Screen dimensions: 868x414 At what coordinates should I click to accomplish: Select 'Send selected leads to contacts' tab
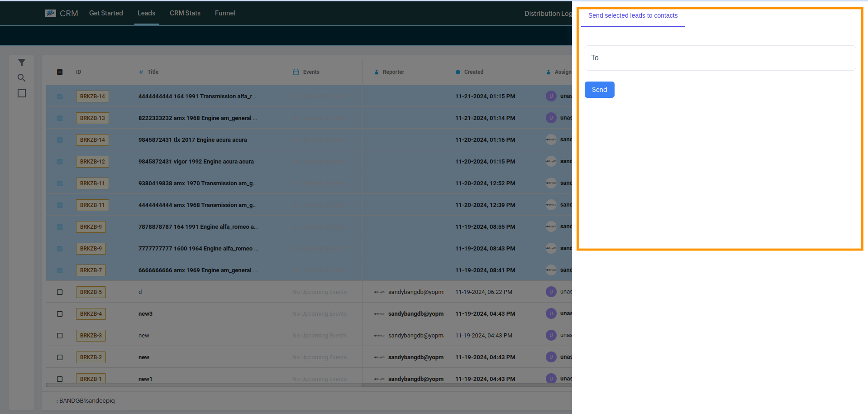point(633,15)
